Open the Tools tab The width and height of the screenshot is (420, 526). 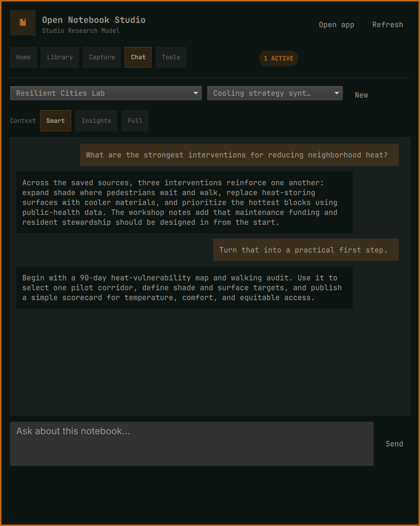pyautogui.click(x=171, y=57)
